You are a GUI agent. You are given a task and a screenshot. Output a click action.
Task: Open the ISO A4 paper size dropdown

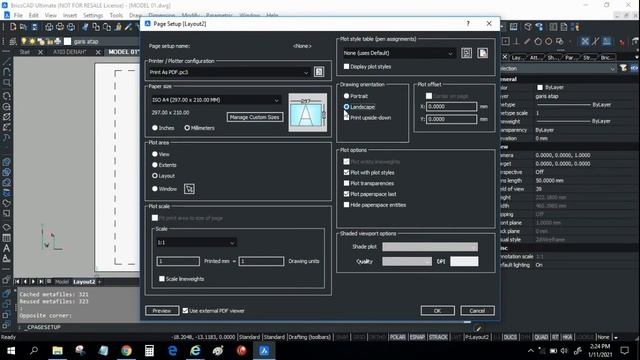click(x=216, y=100)
